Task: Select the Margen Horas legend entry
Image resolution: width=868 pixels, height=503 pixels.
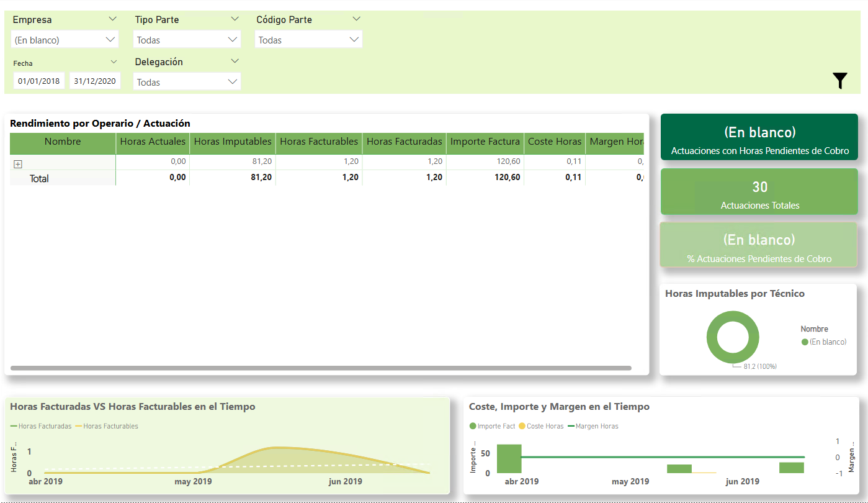Action: tap(593, 427)
